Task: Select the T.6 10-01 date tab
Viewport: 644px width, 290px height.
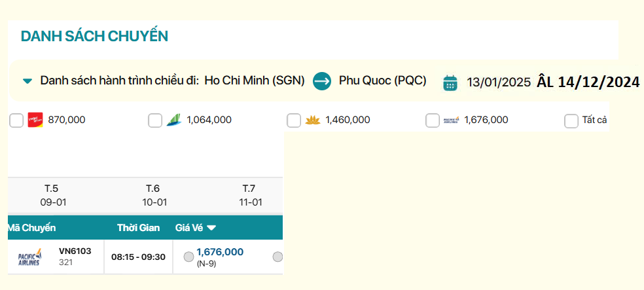Action: click(x=154, y=195)
